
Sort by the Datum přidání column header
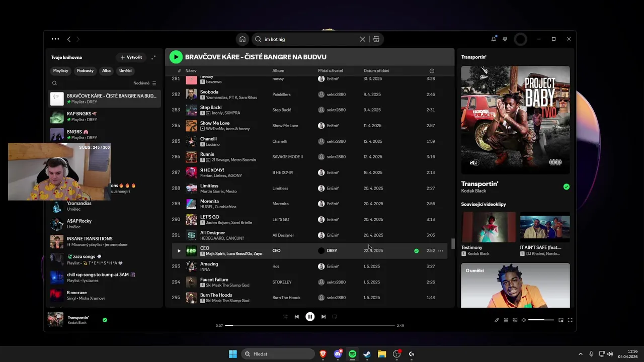(x=376, y=71)
